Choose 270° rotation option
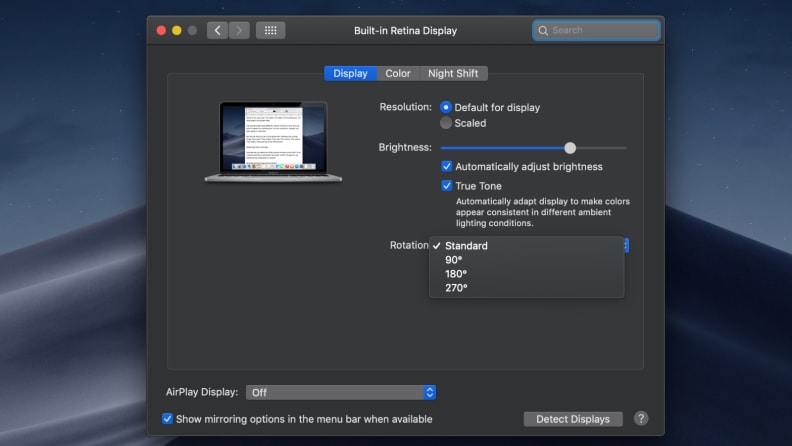The width and height of the screenshot is (792, 446). point(527,288)
